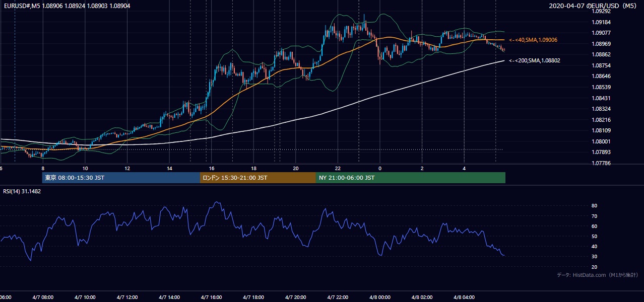
Task: Click the 東京 08:00-15:30 JST session bar
Action: pyautogui.click(x=121, y=178)
